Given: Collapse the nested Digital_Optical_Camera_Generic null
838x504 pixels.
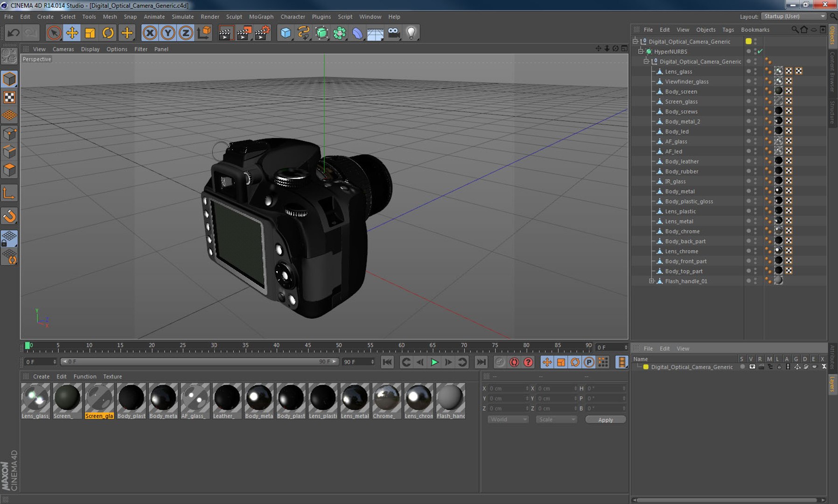Looking at the screenshot, I should pos(646,61).
